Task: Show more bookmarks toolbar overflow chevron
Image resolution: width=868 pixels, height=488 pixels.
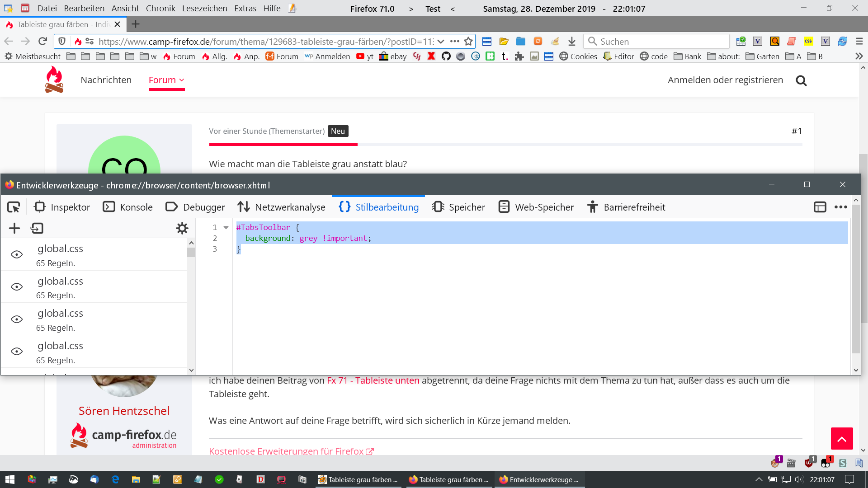Action: (859, 56)
